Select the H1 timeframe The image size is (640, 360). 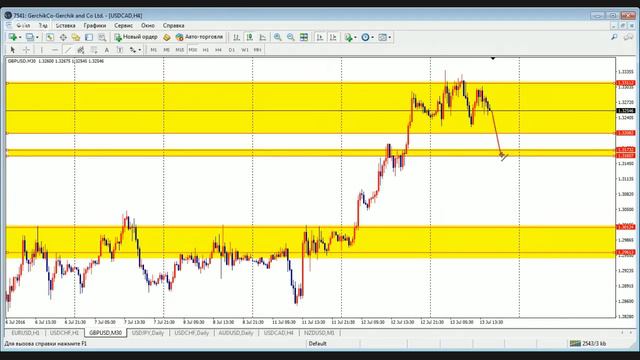pos(206,50)
